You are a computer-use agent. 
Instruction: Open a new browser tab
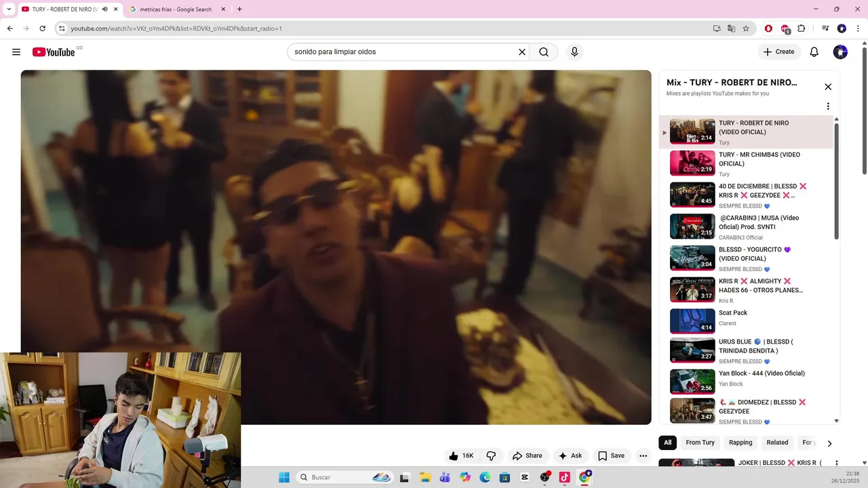click(x=239, y=9)
